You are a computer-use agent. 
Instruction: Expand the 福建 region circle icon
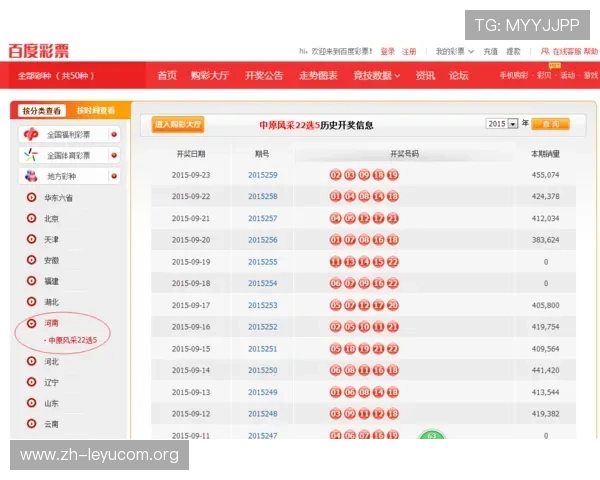(31, 281)
